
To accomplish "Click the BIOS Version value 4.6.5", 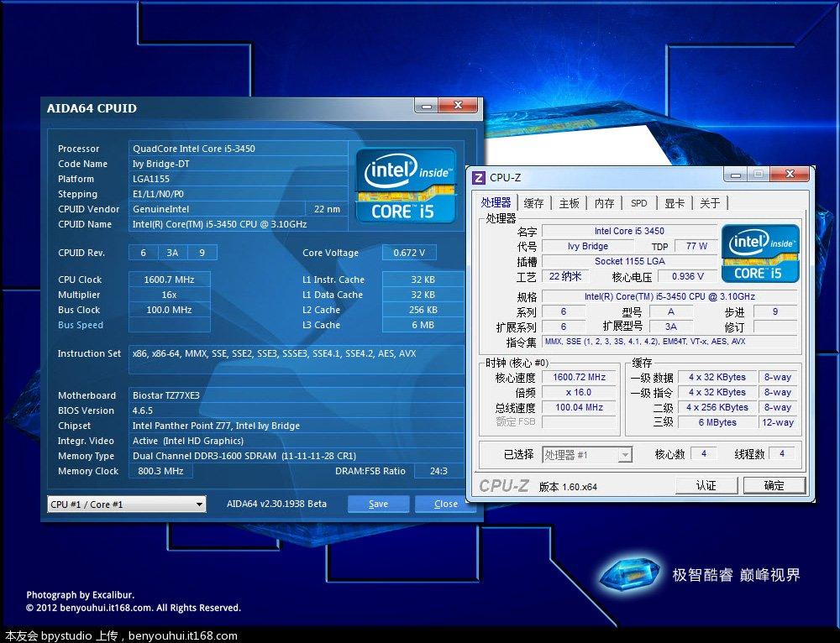I will (x=297, y=410).
